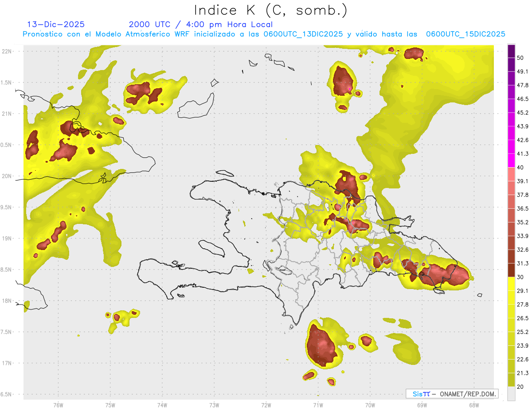Click the 25.2 value on the color scale
The height and width of the screenshot is (411, 532).
pyautogui.click(x=523, y=332)
